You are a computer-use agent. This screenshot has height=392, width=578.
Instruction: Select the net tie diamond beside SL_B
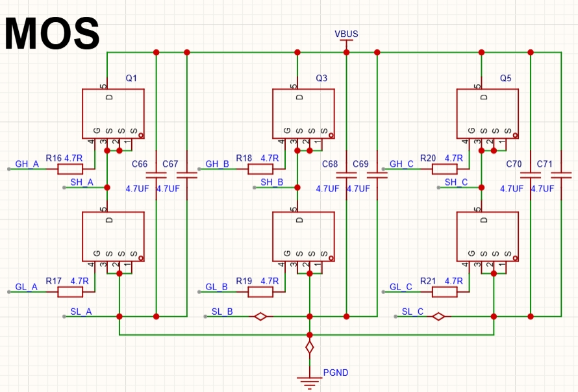tap(260, 317)
